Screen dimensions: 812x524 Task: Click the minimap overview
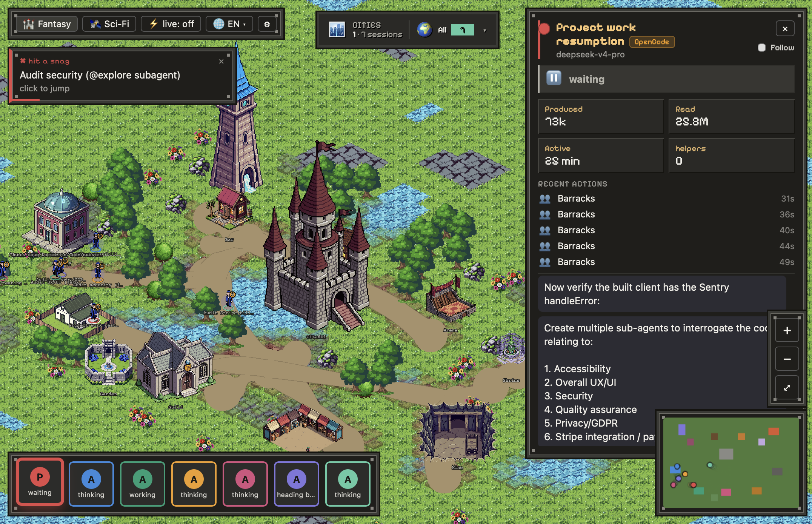coord(731,463)
